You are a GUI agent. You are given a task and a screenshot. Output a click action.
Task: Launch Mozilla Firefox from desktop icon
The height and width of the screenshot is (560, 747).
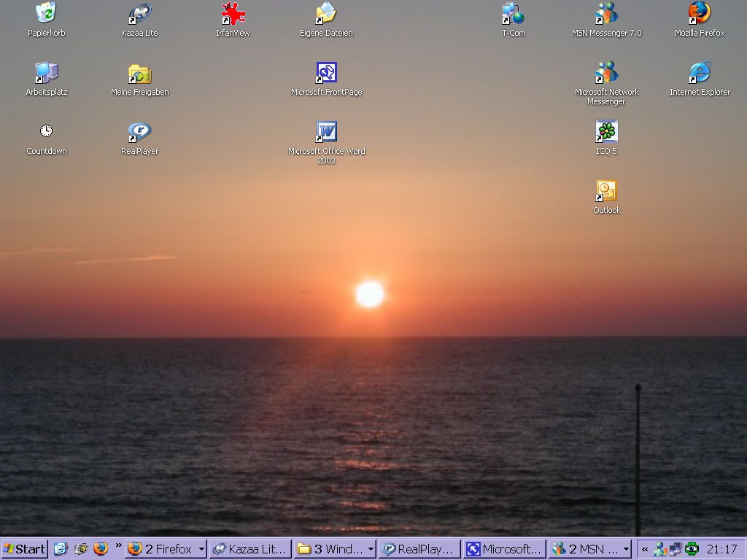[700, 13]
